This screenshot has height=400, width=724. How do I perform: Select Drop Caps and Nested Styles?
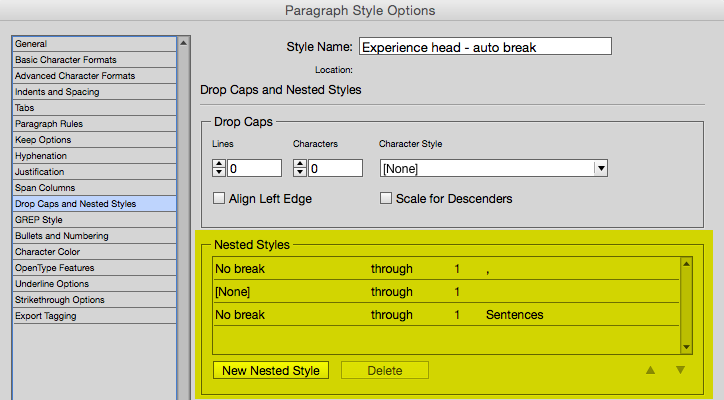click(95, 204)
